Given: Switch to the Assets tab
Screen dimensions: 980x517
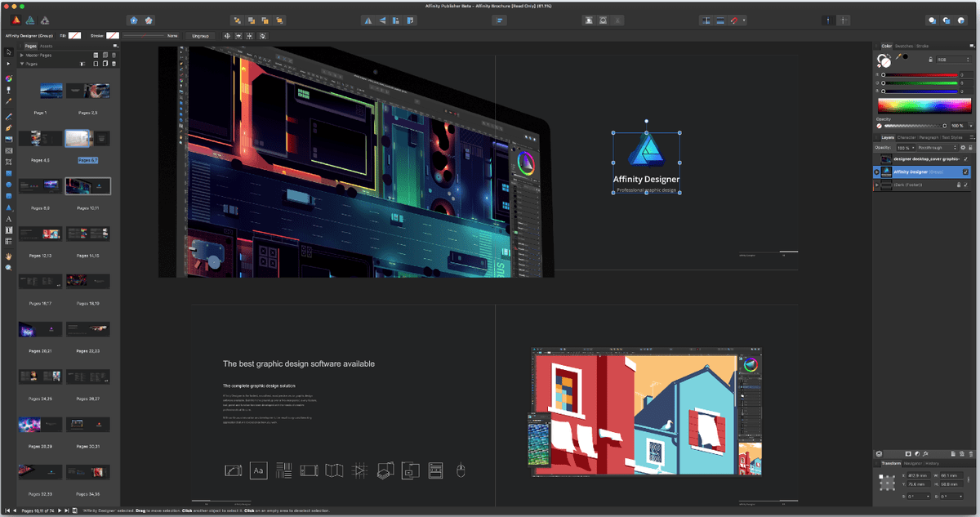Looking at the screenshot, I should click(46, 46).
